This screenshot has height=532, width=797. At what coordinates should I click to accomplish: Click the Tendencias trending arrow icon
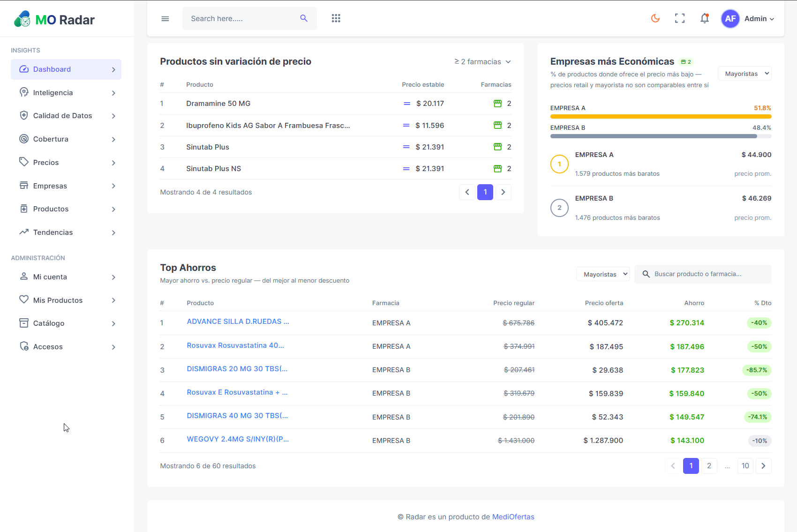pyautogui.click(x=24, y=232)
